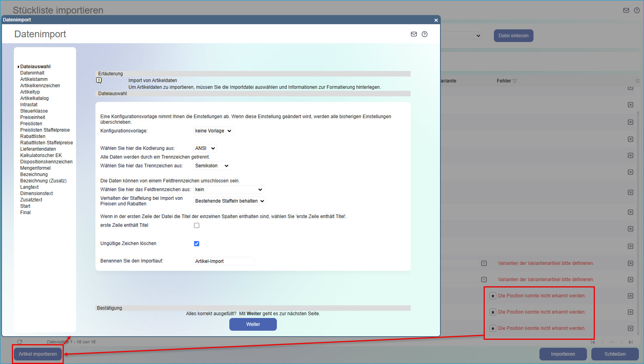This screenshot has width=644, height=364.
Task: Click the Importieren button in background window
Action: [x=563, y=354]
